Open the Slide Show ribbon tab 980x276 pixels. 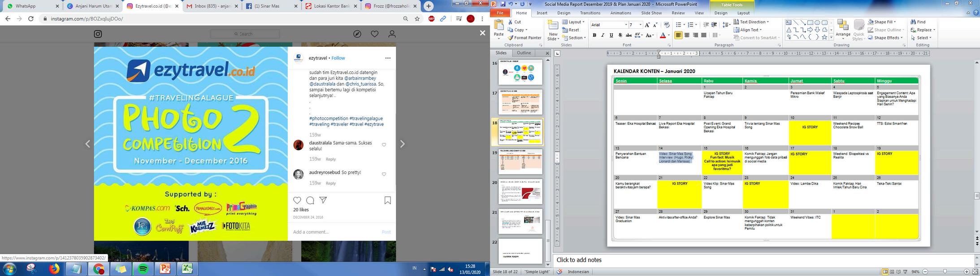pyautogui.click(x=651, y=13)
